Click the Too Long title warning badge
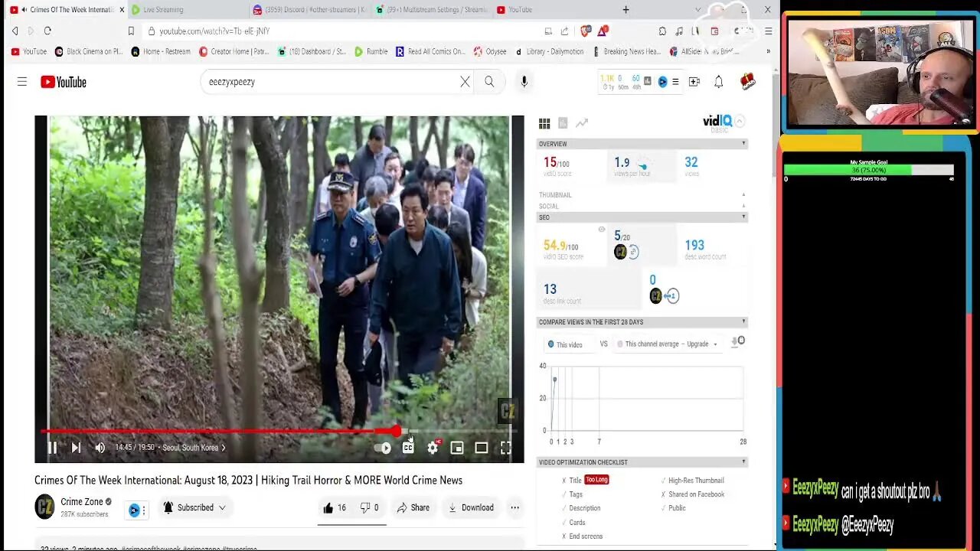This screenshot has width=980, height=551. 596,480
